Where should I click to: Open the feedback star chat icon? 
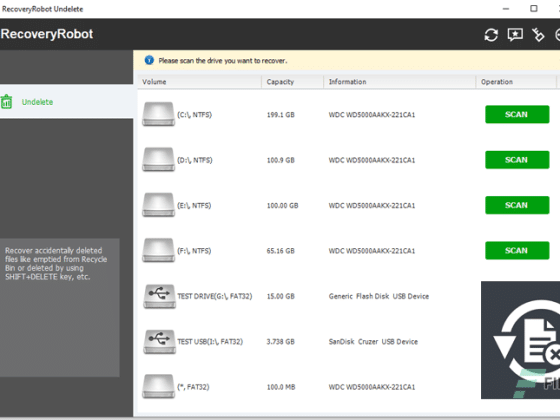pyautogui.click(x=515, y=35)
